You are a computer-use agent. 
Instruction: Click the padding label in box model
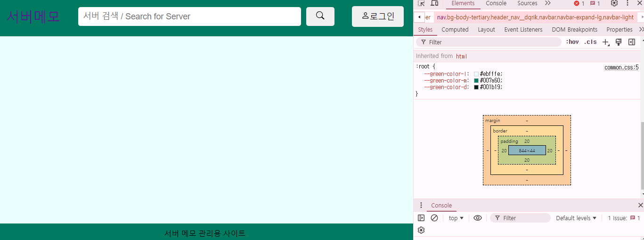[x=509, y=141]
